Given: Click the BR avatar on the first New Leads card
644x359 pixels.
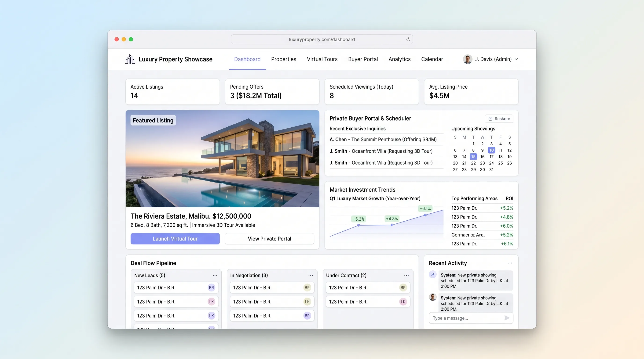Looking at the screenshot, I should [211, 288].
